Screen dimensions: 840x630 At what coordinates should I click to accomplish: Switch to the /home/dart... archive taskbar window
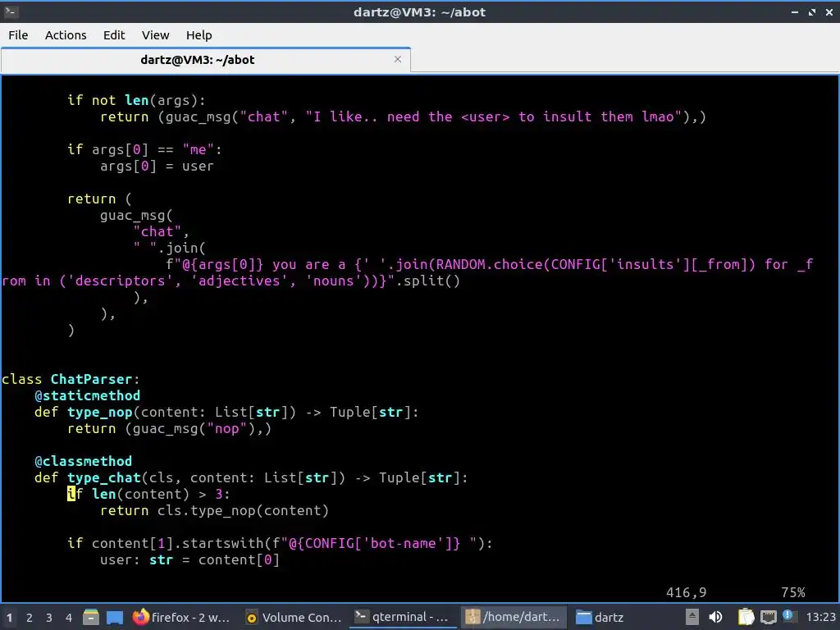click(x=513, y=617)
